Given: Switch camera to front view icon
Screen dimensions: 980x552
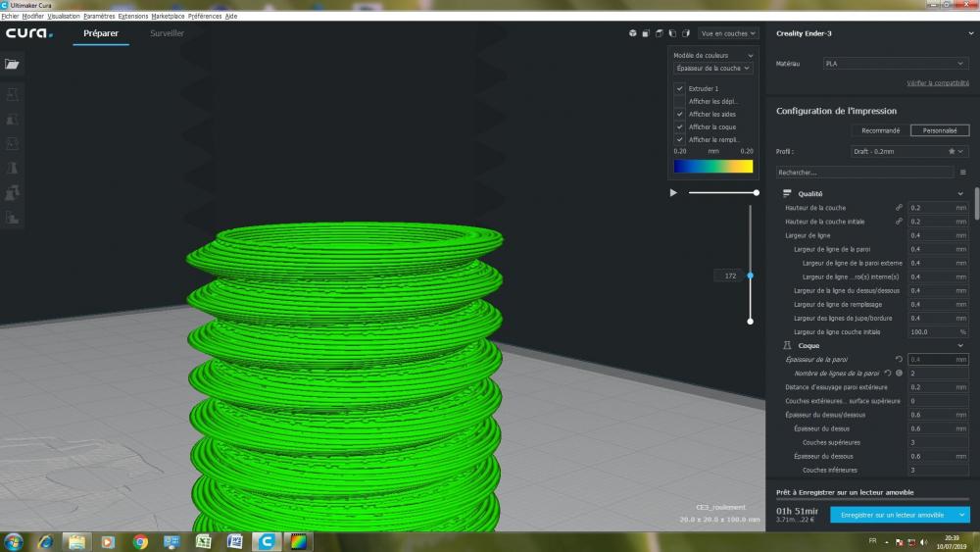Looking at the screenshot, I should [646, 33].
